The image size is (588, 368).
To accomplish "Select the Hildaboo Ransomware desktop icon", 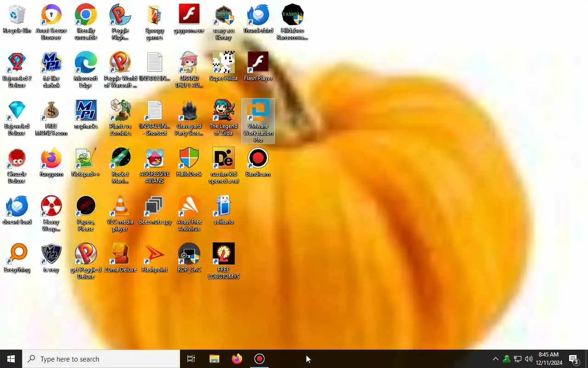I will pyautogui.click(x=292, y=22).
